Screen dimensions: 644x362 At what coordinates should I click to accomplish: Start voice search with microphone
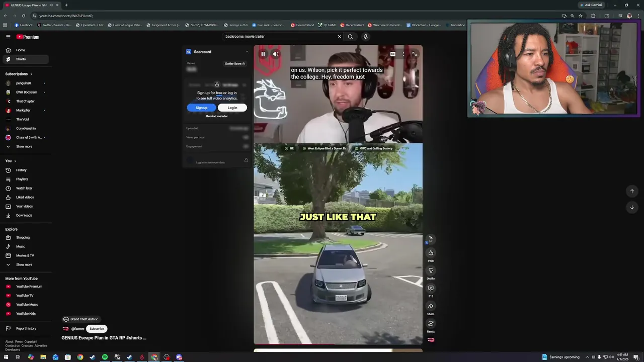(366, 36)
